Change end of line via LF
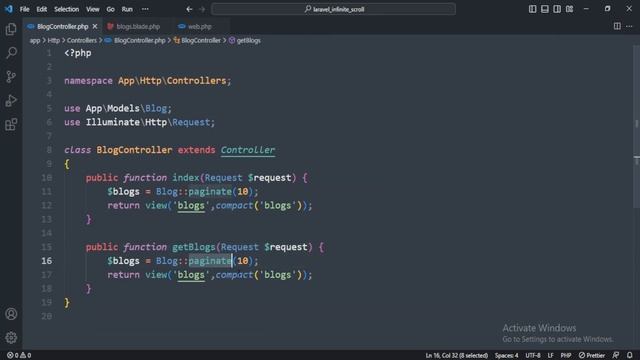 click(550, 355)
